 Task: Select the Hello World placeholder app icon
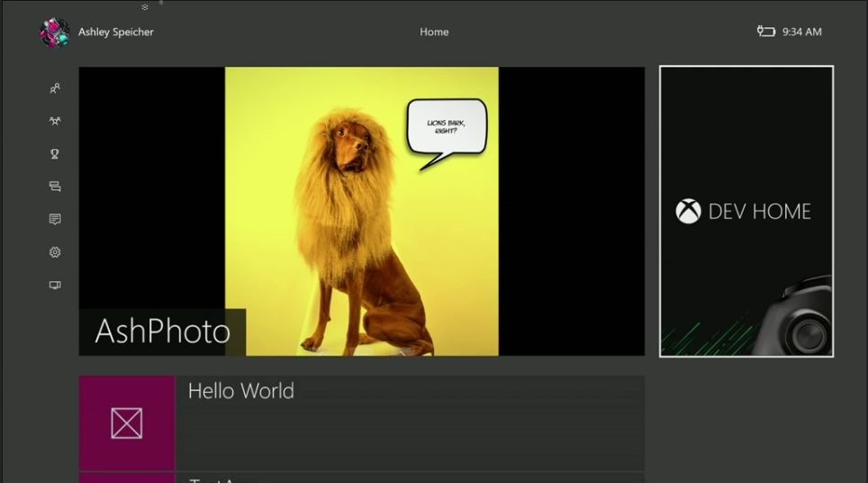click(127, 423)
